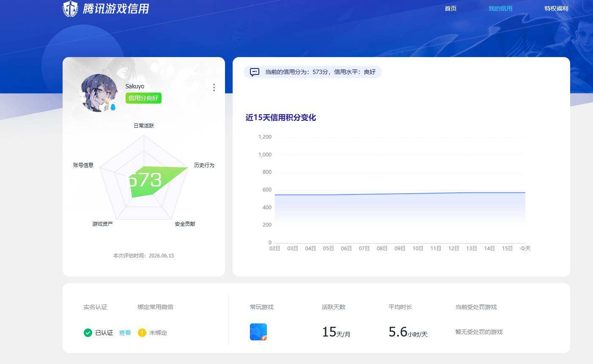The image size is (593, 364).
Task: Click the chat bubble icon beside credit score
Action: tap(255, 72)
